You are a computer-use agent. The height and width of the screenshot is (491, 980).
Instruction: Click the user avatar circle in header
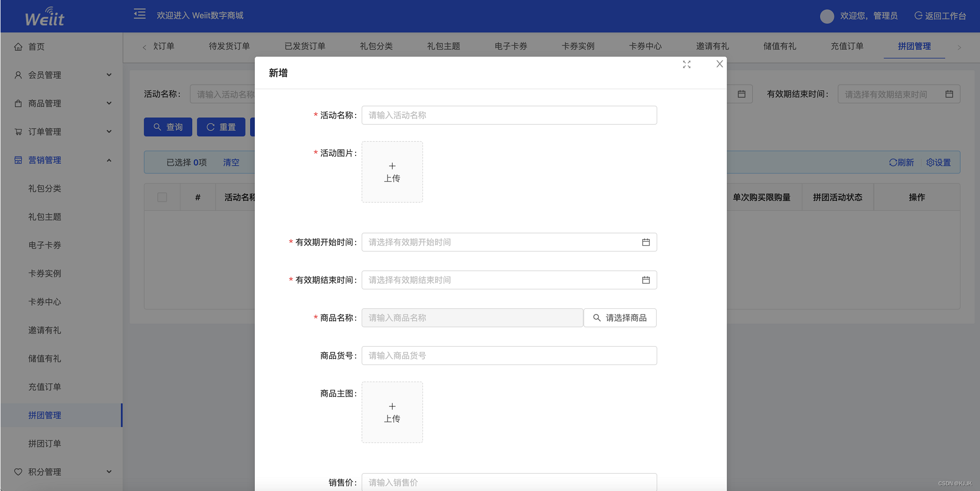pos(827,16)
